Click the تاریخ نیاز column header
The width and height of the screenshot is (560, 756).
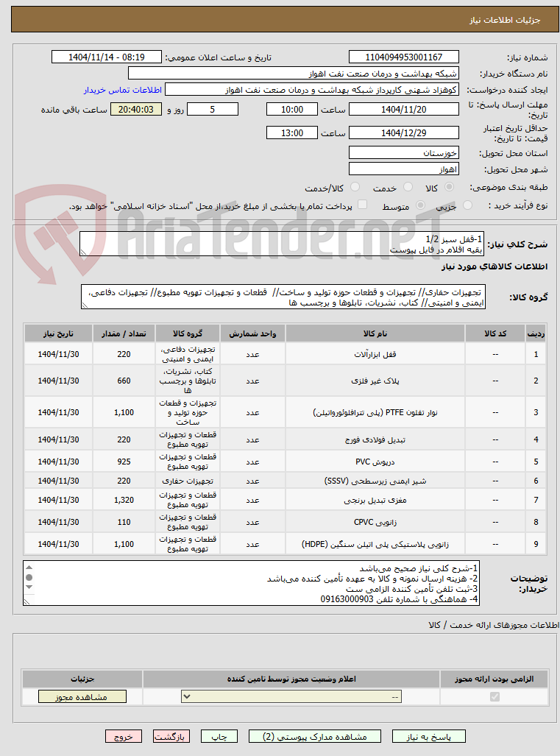pyautogui.click(x=58, y=333)
